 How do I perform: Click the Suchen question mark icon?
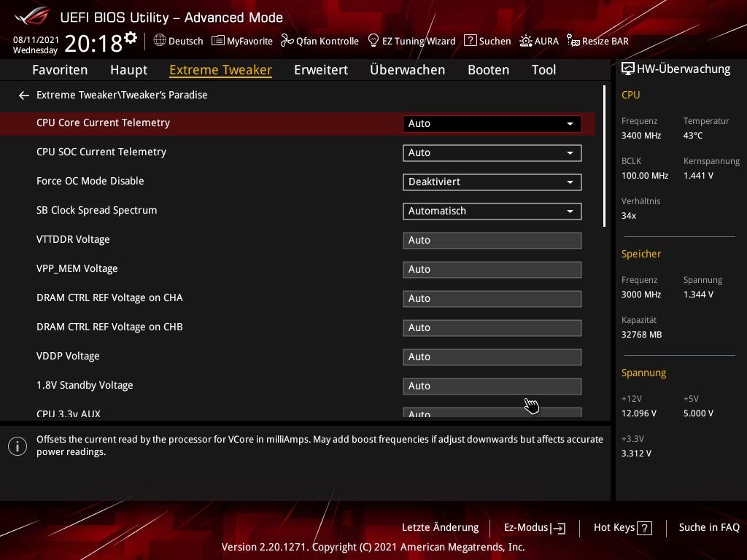click(470, 41)
